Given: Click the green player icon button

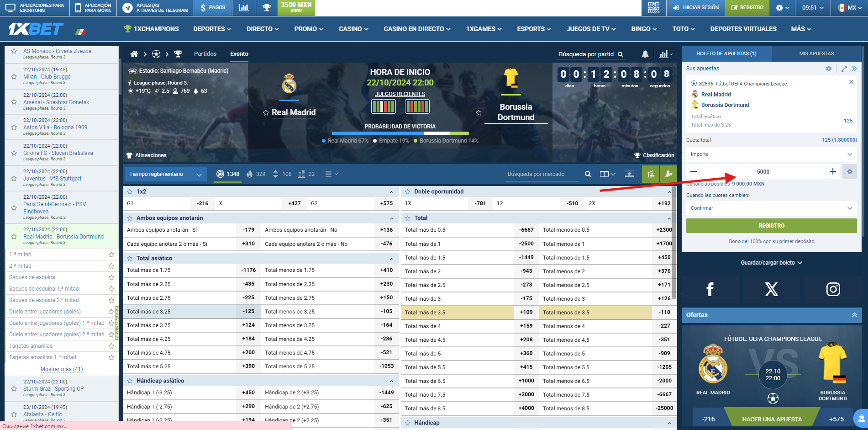Looking at the screenshot, I should pyautogui.click(x=668, y=174).
